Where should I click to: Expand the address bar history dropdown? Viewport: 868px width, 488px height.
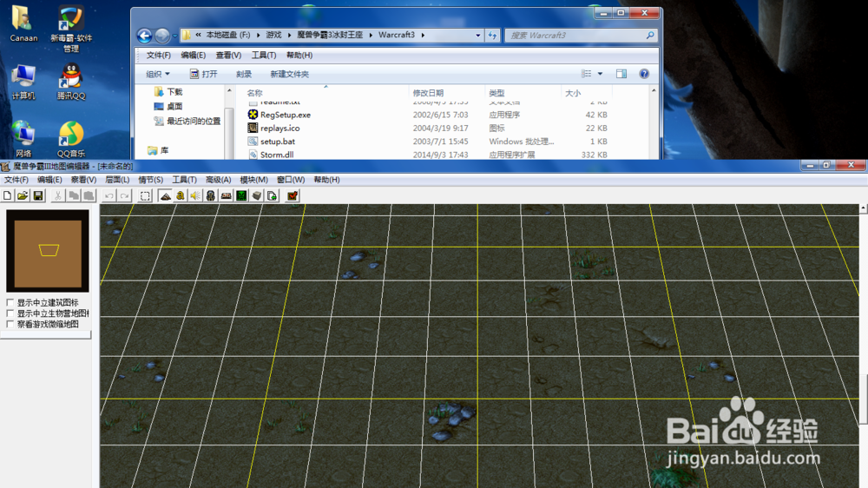point(478,36)
